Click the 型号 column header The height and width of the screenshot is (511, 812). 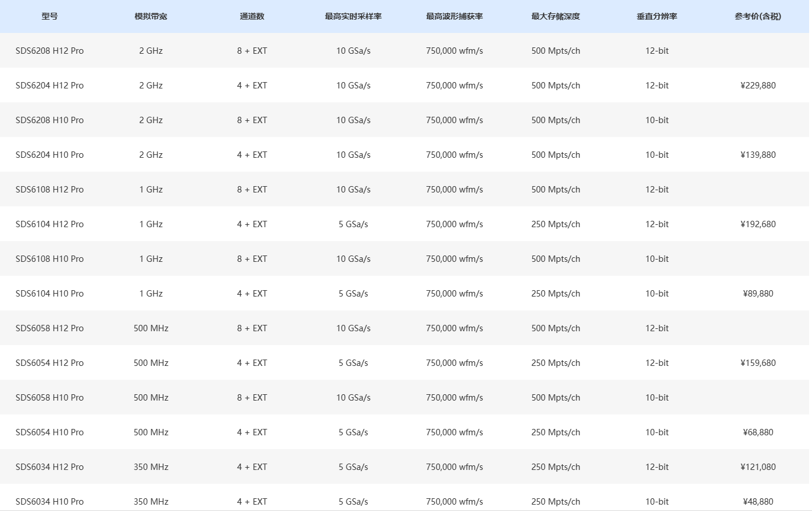coord(50,16)
